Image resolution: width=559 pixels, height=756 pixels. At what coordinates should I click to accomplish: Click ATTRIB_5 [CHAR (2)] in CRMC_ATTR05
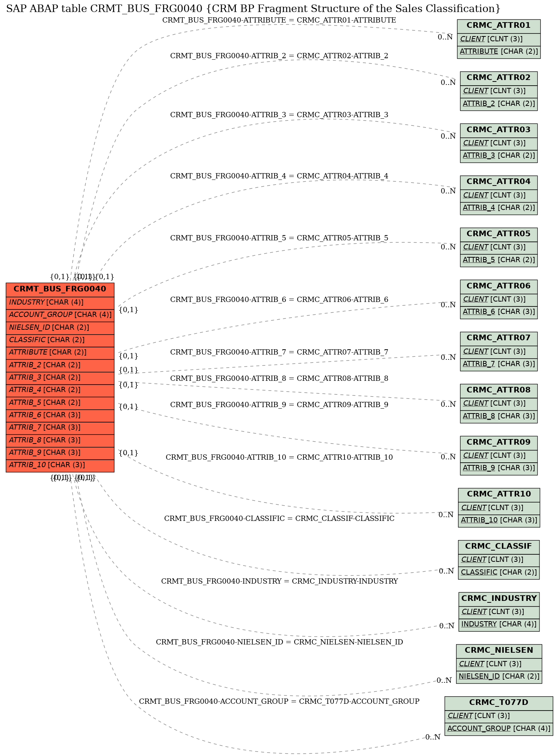(499, 260)
